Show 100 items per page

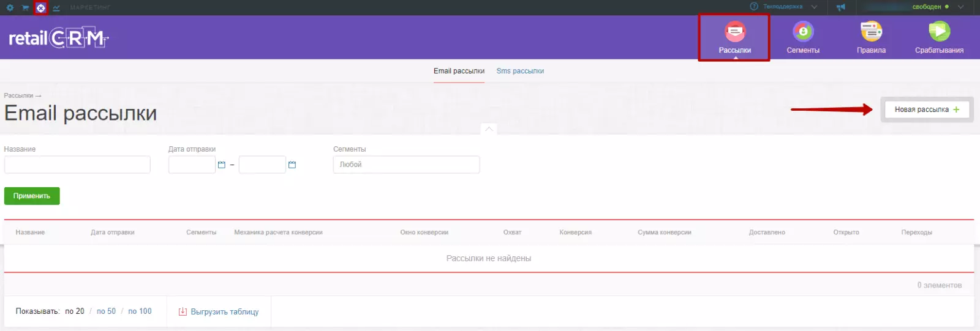point(140,311)
